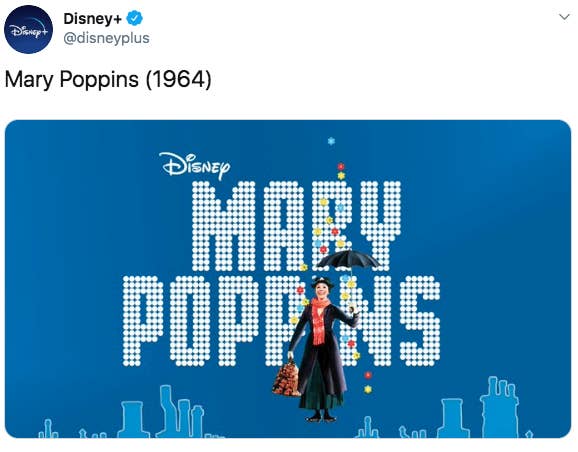Click the lowest yellow flower on the poster
This screenshot has height=452, width=578.
coord(368,389)
